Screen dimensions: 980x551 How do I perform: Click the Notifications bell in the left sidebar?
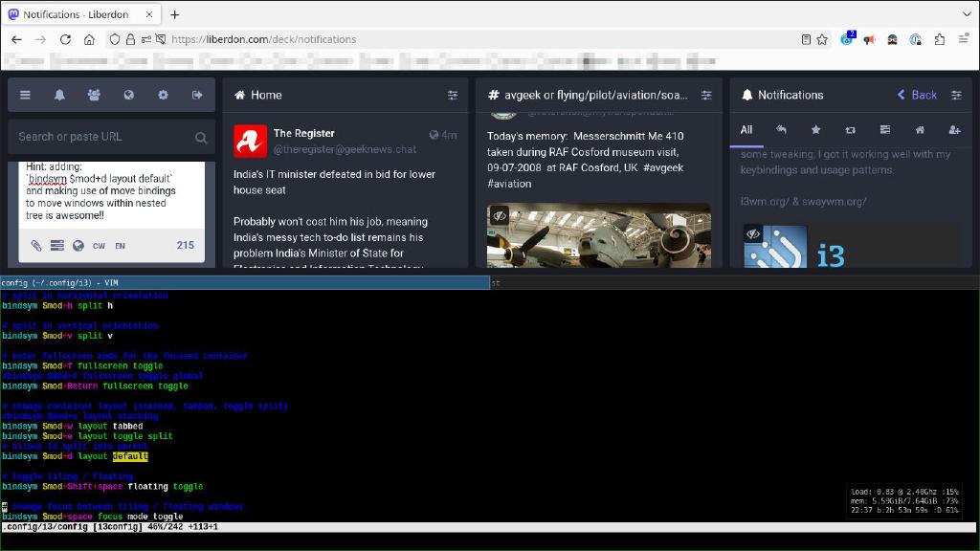point(58,95)
